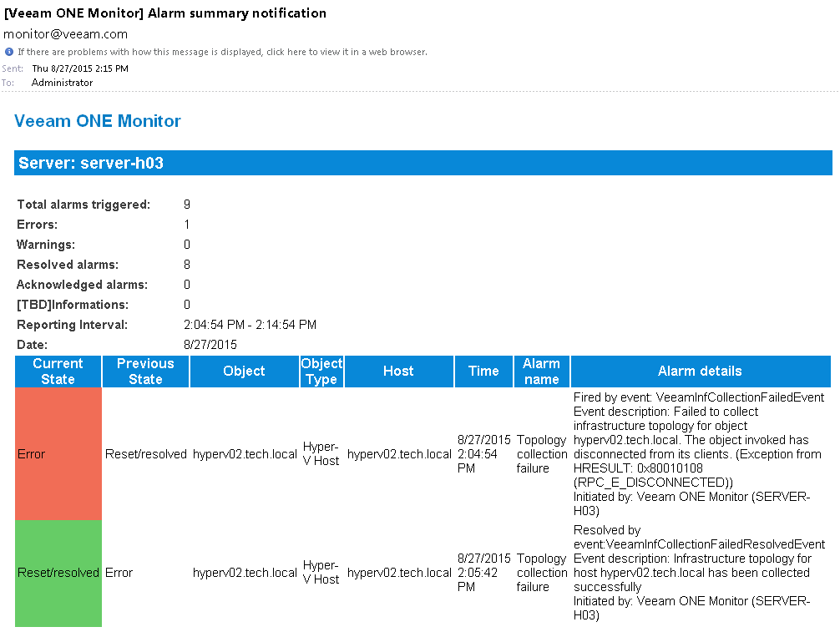The image size is (840, 632).
Task: Click the Host column header
Action: coord(398,372)
